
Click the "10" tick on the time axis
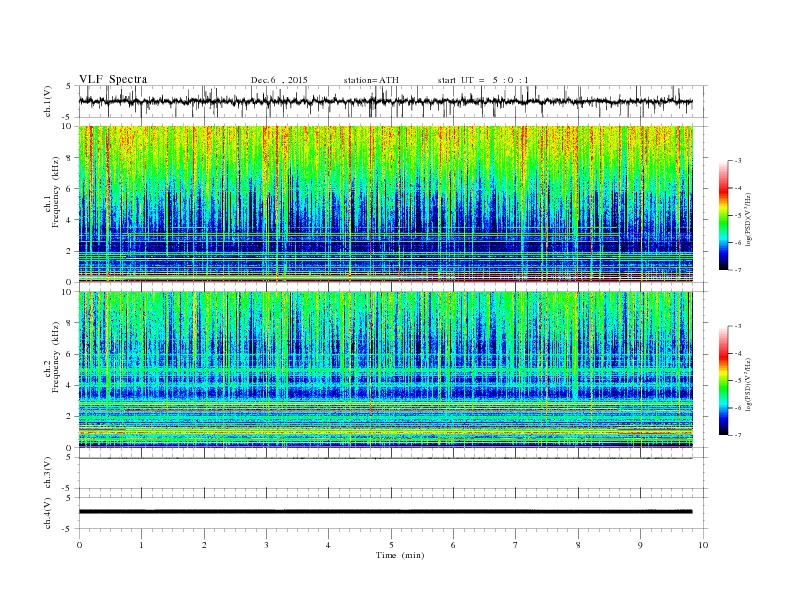703,545
